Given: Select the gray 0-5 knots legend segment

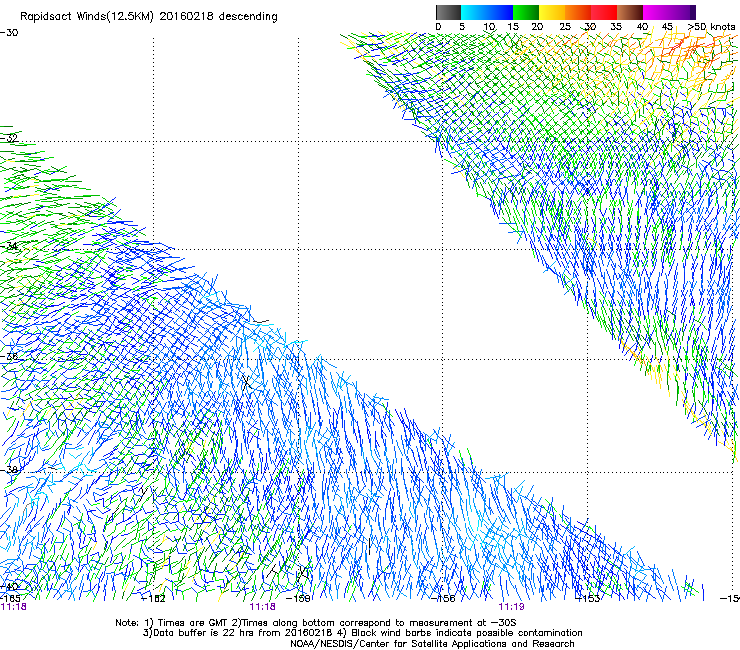Looking at the screenshot, I should (448, 12).
